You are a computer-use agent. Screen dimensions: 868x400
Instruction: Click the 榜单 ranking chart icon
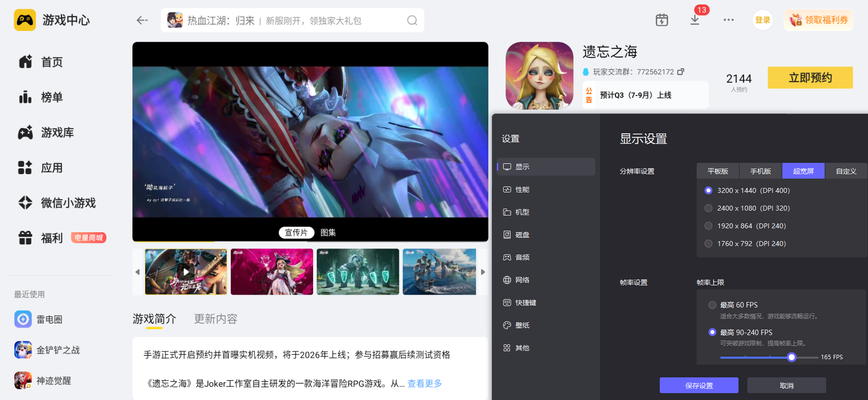tap(25, 97)
